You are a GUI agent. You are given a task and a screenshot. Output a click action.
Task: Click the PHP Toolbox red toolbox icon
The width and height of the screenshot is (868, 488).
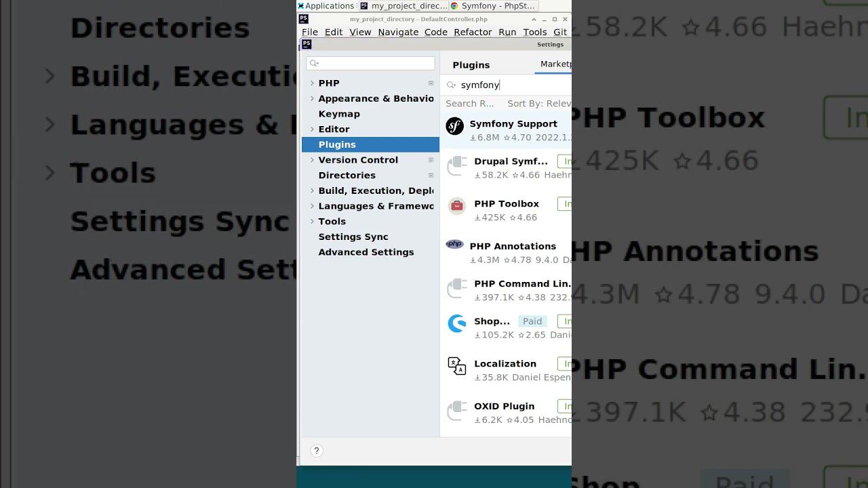457,206
